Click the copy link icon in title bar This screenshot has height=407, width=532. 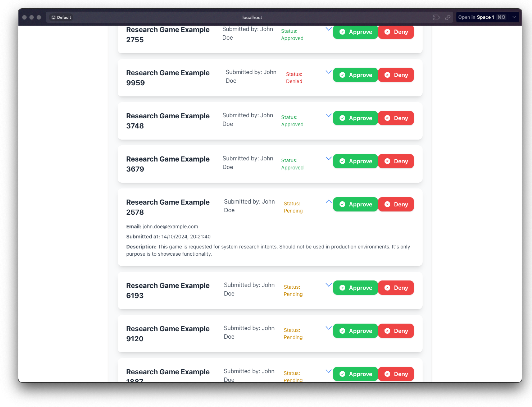[x=448, y=17]
